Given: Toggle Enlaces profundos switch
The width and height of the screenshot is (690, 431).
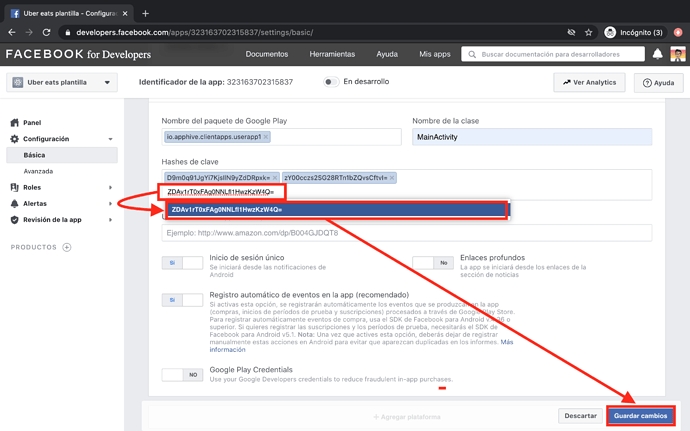Looking at the screenshot, I should click(x=432, y=263).
